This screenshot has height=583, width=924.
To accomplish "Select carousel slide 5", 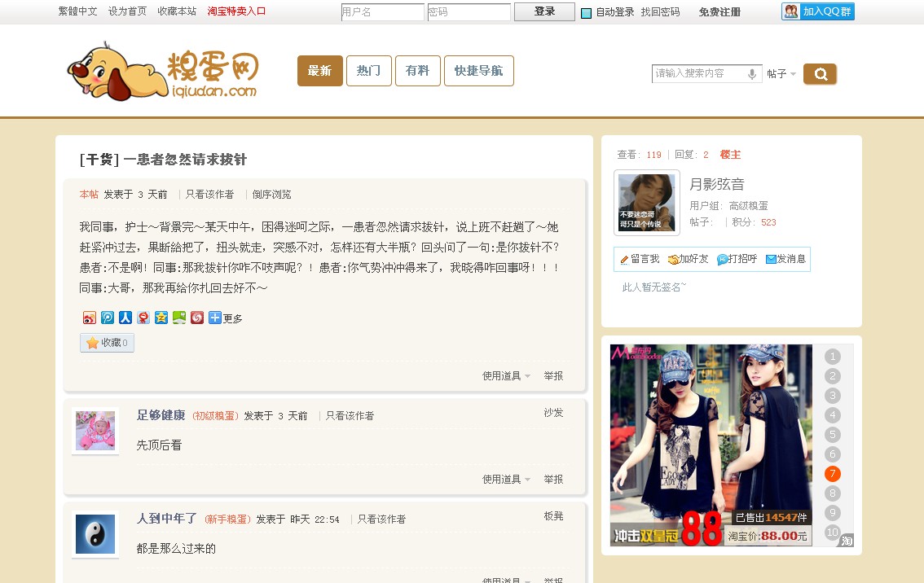I will tap(833, 435).
